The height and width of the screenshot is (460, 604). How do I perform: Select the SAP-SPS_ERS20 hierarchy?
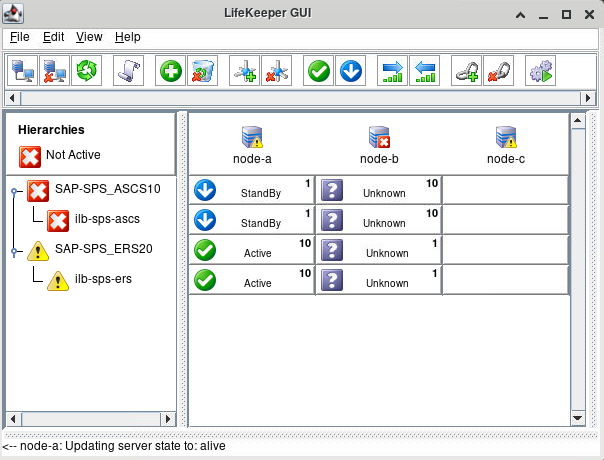click(x=104, y=249)
